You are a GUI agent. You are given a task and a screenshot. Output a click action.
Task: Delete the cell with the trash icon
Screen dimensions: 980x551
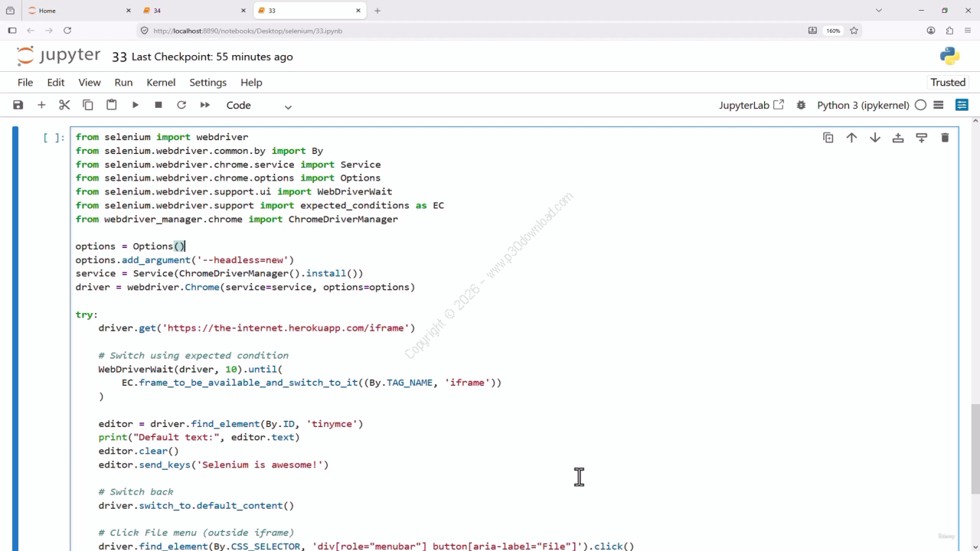[945, 138]
